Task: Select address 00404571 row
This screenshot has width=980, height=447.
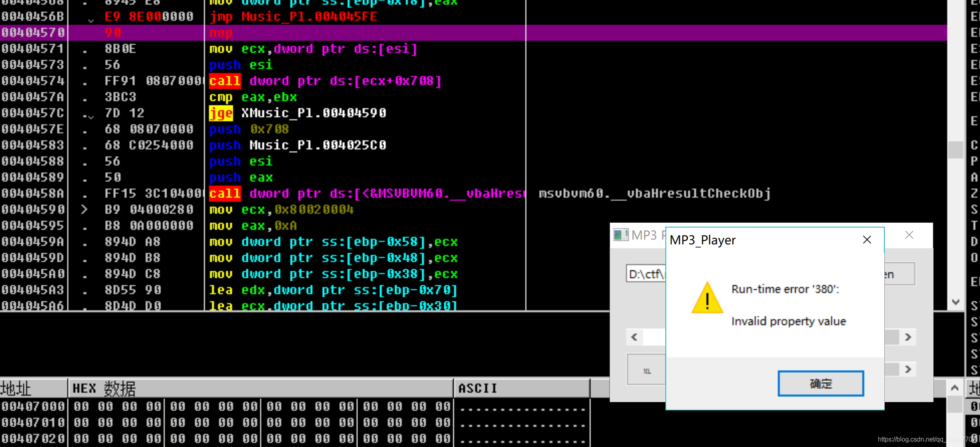Action: [473, 49]
